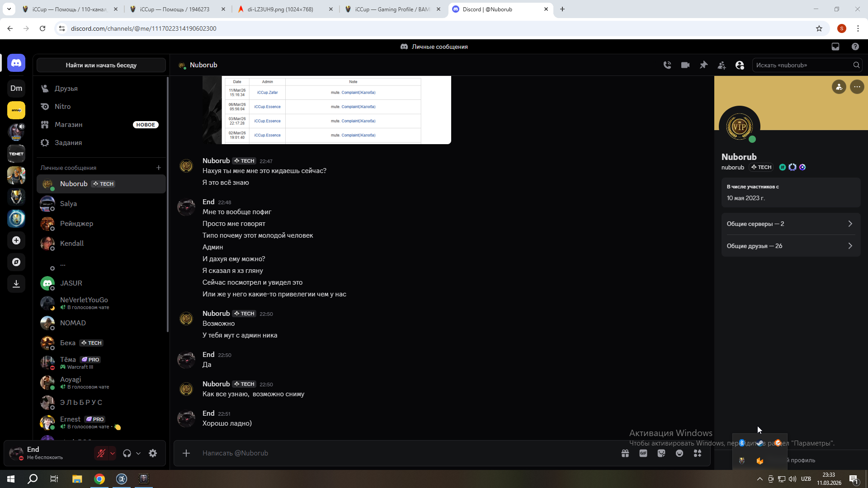The image size is (868, 488).
Task: Open the sticker picker
Action: (661, 453)
